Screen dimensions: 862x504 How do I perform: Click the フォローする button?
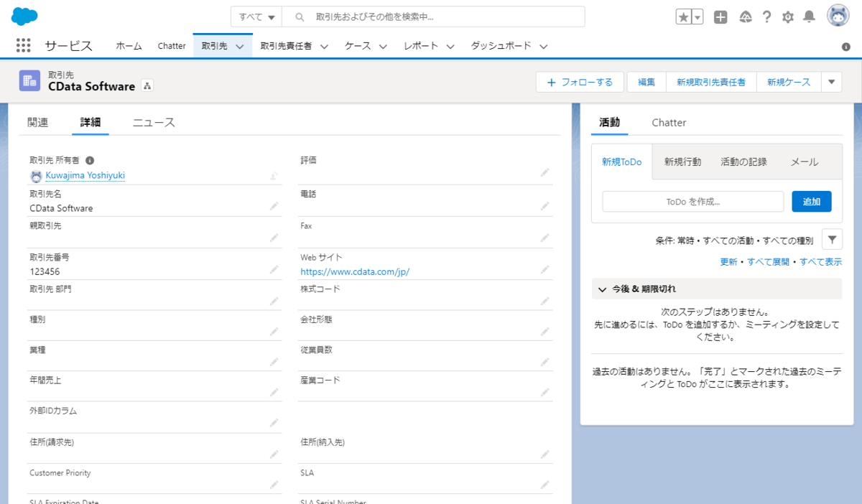click(x=579, y=82)
